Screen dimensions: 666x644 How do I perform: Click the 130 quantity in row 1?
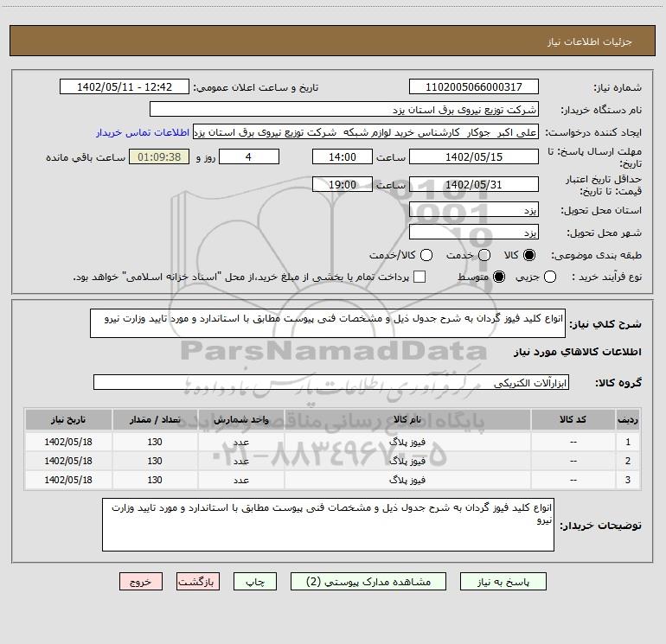(155, 442)
